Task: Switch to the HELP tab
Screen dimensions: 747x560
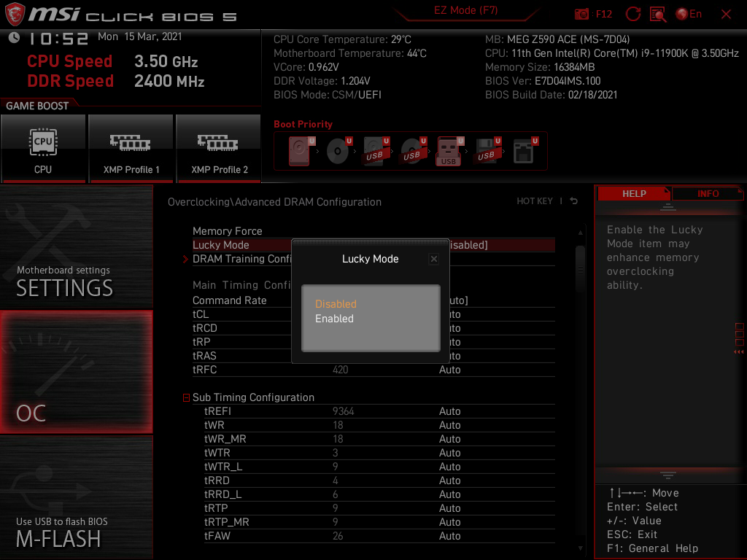Action: [x=634, y=194]
